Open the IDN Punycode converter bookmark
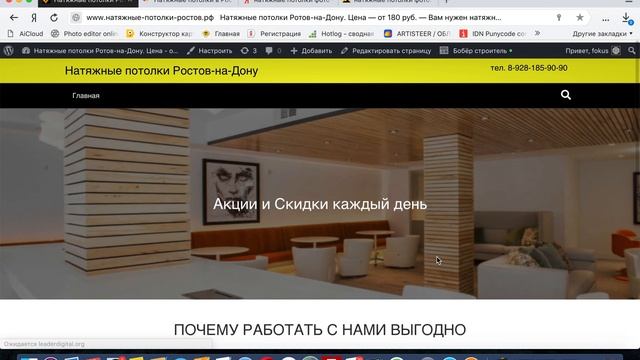The height and width of the screenshot is (360, 640). tap(492, 33)
